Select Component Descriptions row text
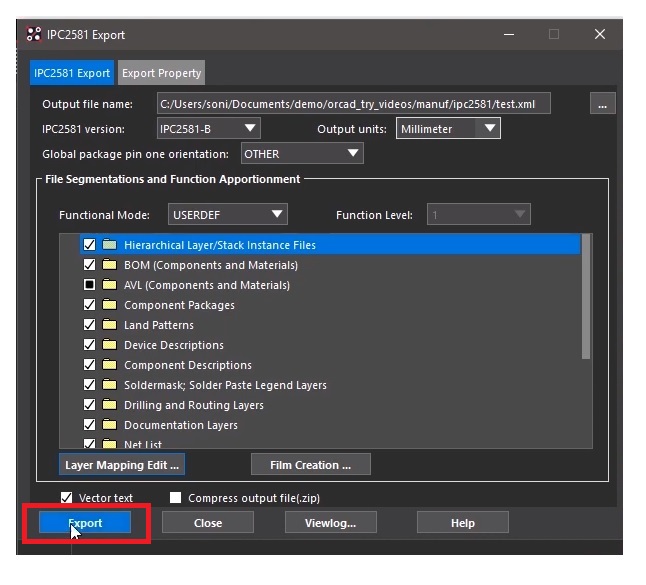646x585 pixels. 188,365
